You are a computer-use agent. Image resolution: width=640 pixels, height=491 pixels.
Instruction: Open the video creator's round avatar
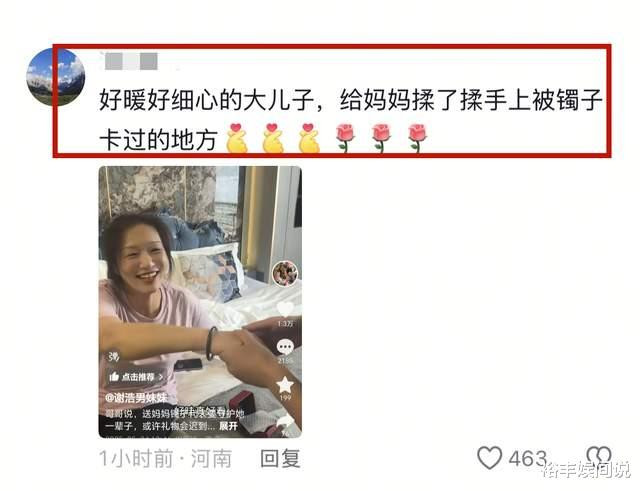click(285, 273)
